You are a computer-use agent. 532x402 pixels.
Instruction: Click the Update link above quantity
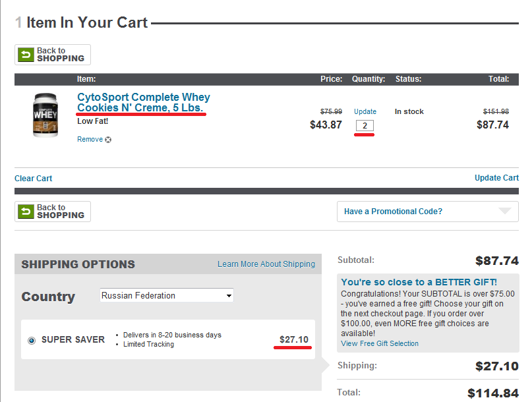365,111
